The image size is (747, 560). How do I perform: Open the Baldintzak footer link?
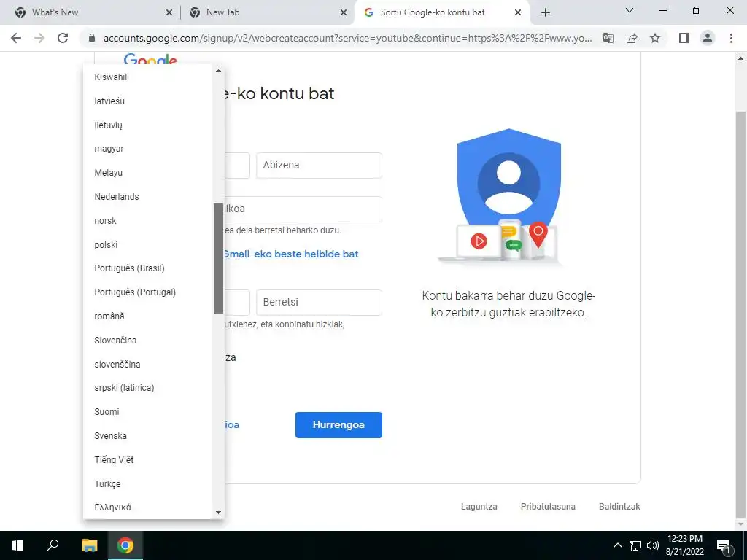click(x=619, y=507)
